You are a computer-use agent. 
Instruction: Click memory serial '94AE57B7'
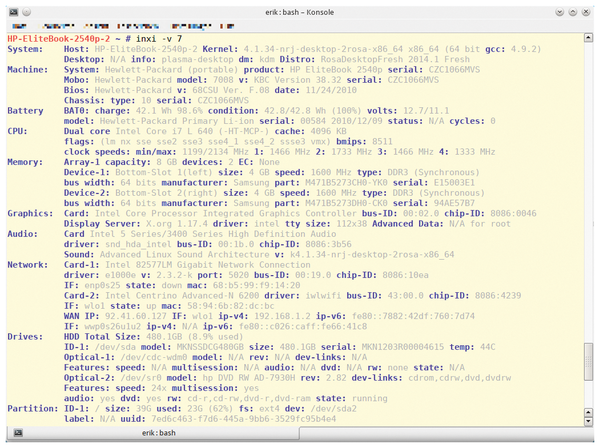point(454,203)
